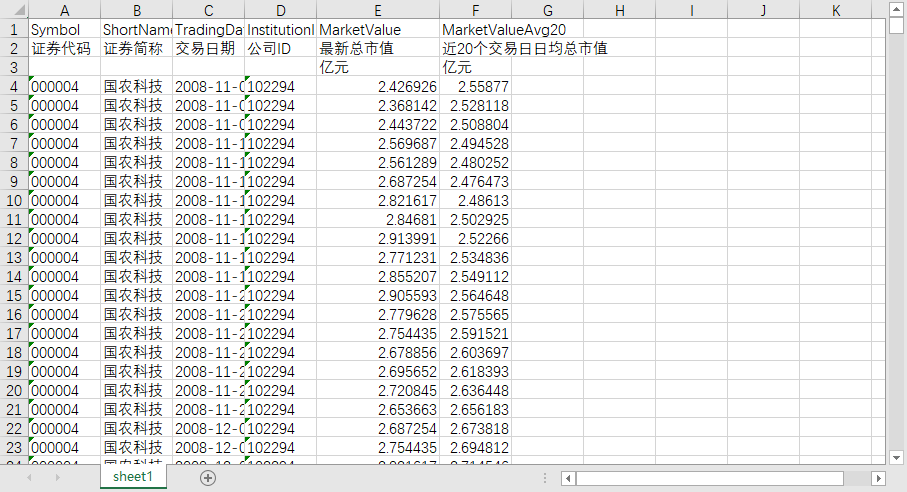The height and width of the screenshot is (492, 907).
Task: Click 102294 cell in row 20
Action: (x=281, y=391)
